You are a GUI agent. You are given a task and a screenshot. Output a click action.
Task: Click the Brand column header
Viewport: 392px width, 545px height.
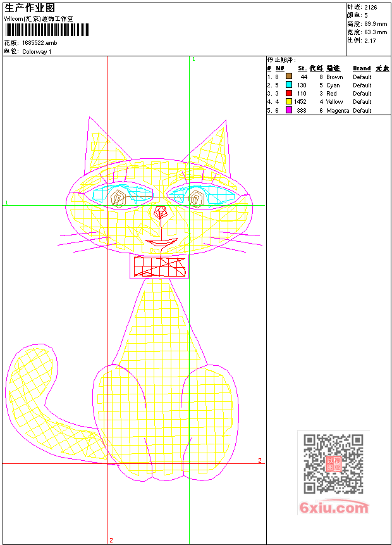tap(362, 68)
